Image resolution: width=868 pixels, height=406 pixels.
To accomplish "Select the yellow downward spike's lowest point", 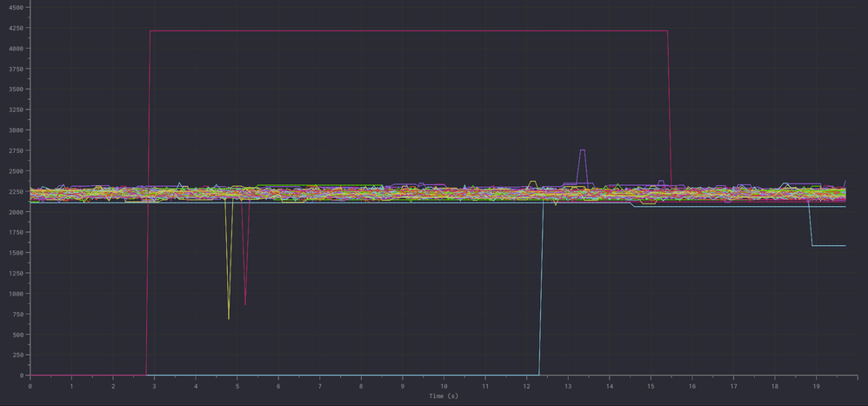I will click(229, 318).
